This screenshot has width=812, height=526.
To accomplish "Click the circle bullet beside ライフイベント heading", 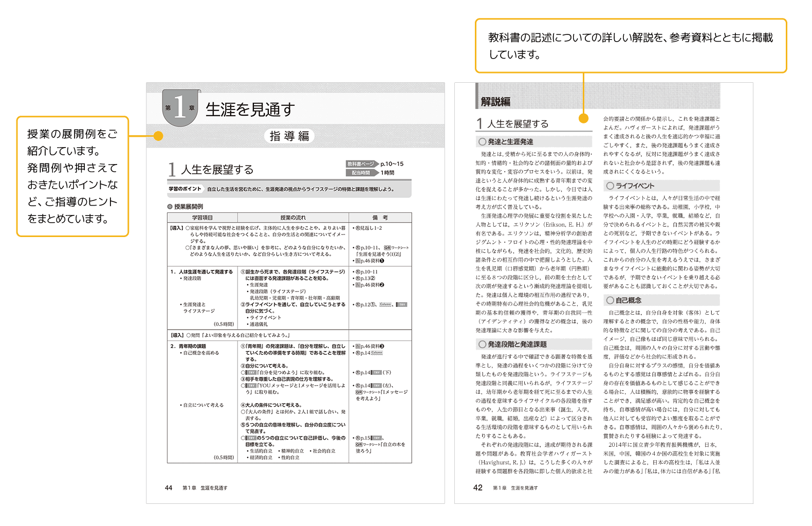I will 610,186.
